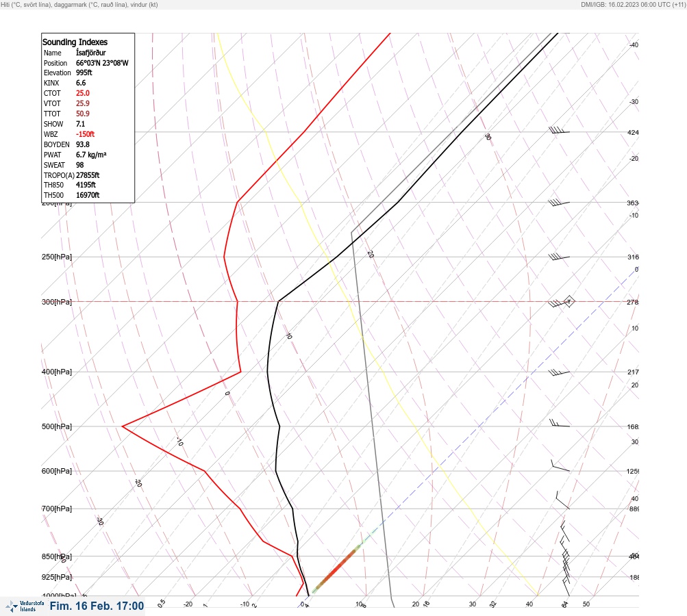Image resolution: width=687 pixels, height=616 pixels.
Task: Click the Veðurstofa Íslands logo
Action: click(x=25, y=606)
